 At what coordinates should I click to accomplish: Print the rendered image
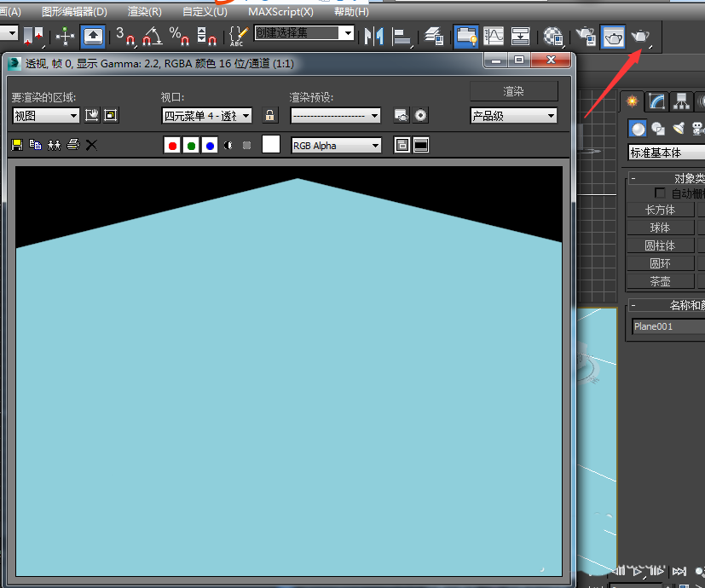[x=73, y=145]
